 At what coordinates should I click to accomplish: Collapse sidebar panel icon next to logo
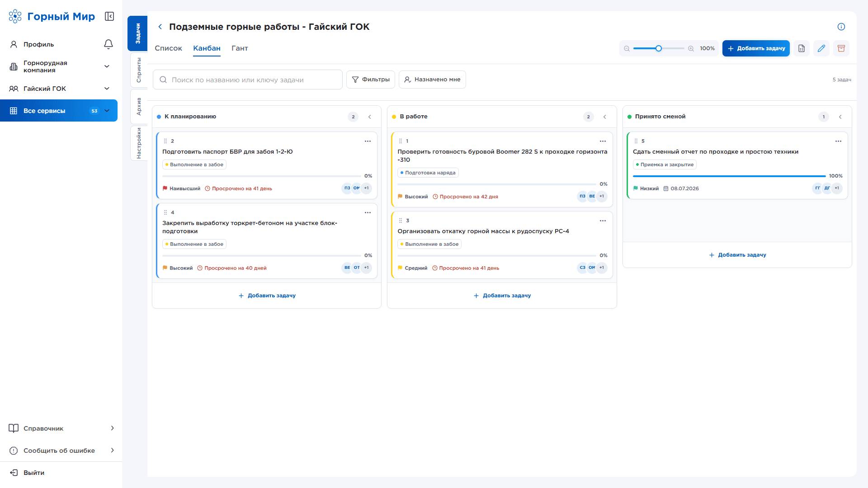coord(109,16)
